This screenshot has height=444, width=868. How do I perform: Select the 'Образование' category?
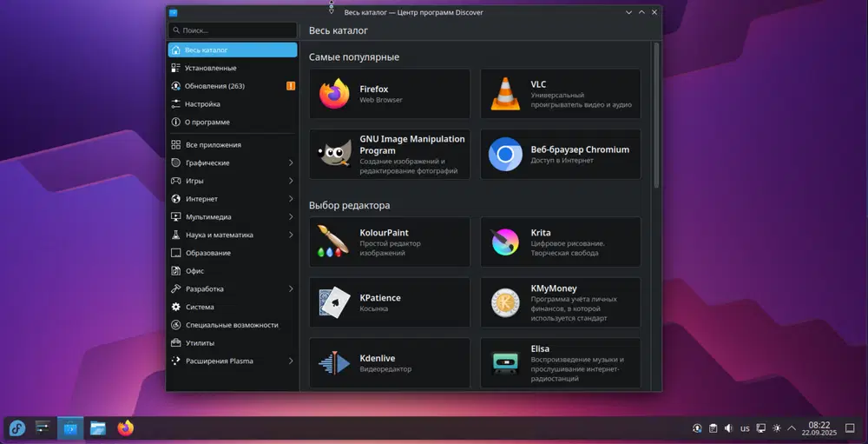pyautogui.click(x=233, y=253)
